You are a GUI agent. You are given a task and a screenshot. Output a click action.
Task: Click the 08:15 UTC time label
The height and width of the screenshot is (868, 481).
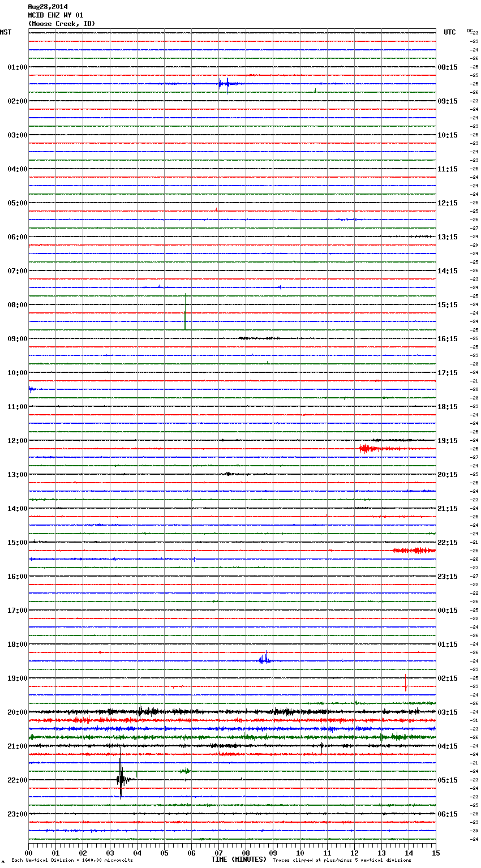pyautogui.click(x=448, y=67)
